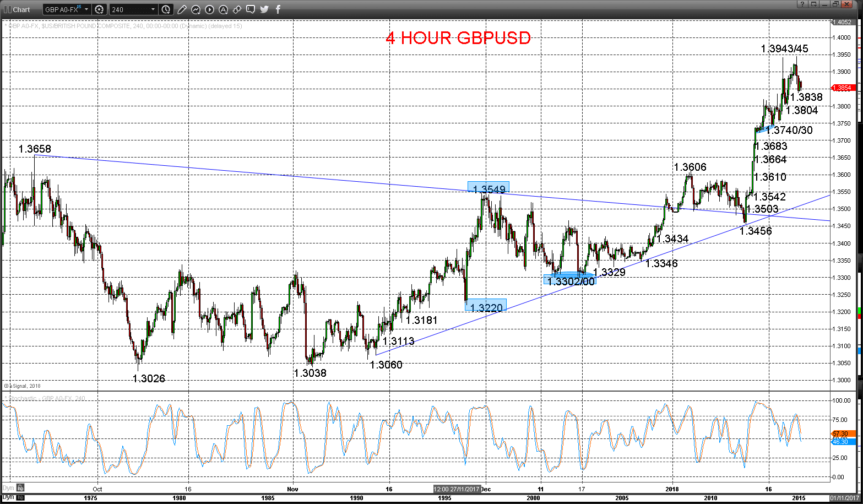Click the 1.3610 price label

[x=770, y=177]
